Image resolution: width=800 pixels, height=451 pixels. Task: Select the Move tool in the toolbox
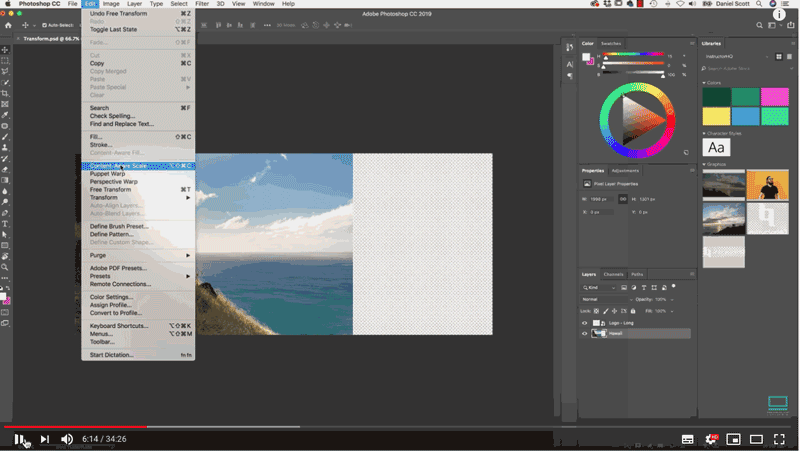[x=5, y=50]
